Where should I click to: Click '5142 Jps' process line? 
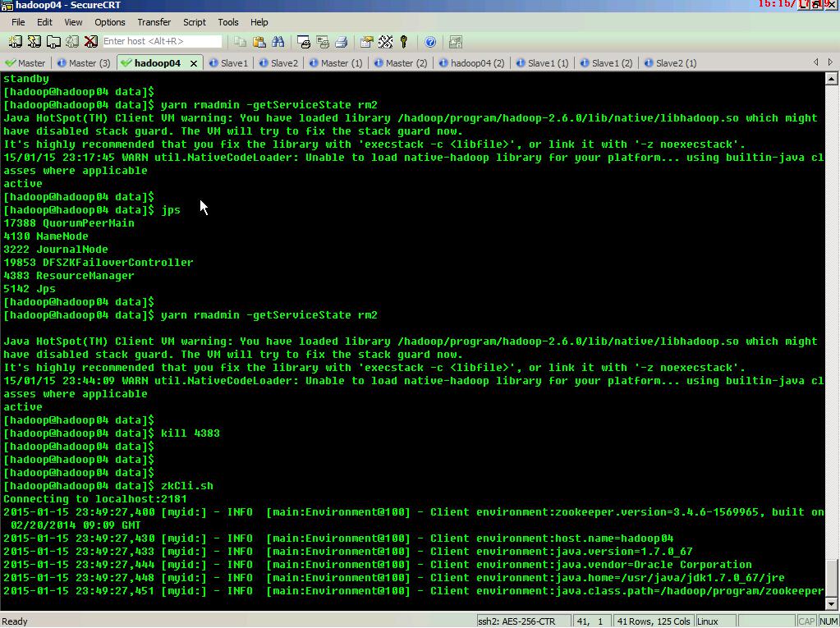[30, 289]
